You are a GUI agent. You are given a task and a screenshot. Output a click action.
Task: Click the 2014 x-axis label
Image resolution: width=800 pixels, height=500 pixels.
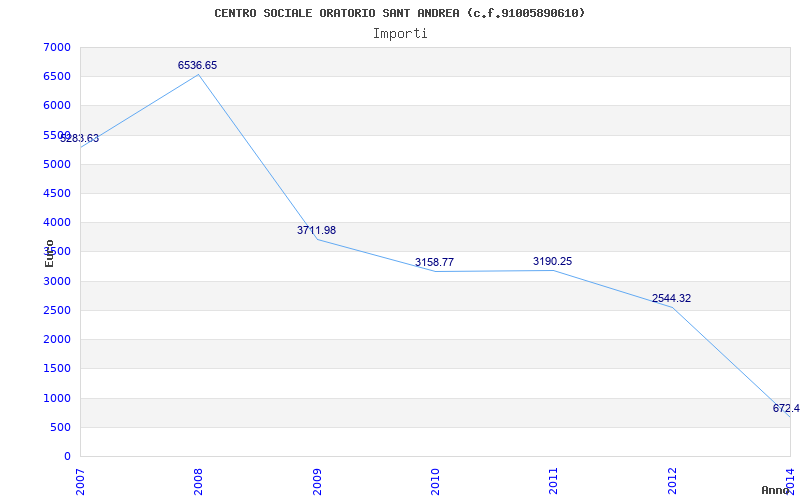[x=790, y=481]
